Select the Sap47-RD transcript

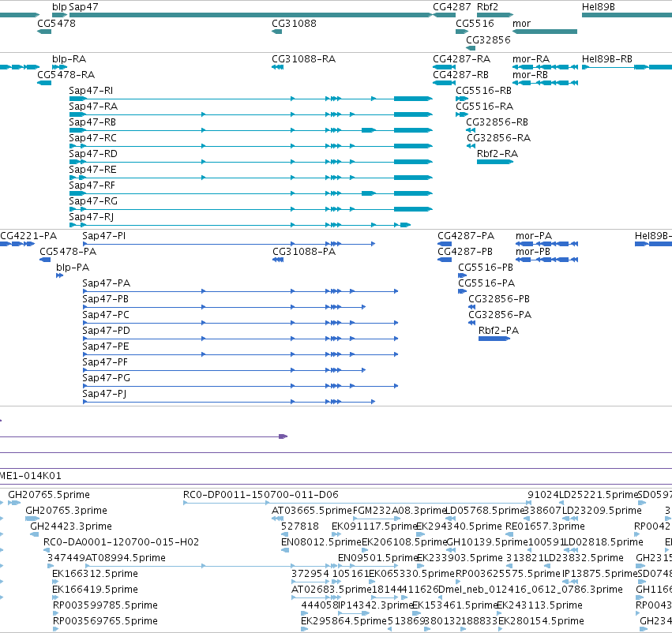(250, 162)
